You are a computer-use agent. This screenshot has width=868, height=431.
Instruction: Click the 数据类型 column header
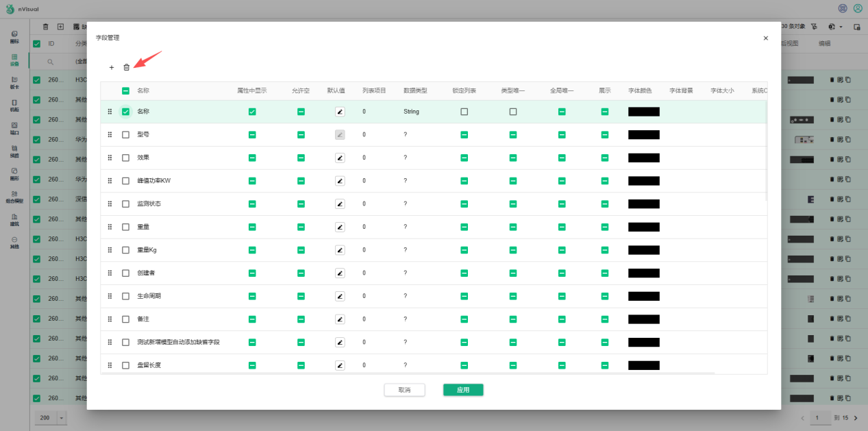(x=415, y=90)
